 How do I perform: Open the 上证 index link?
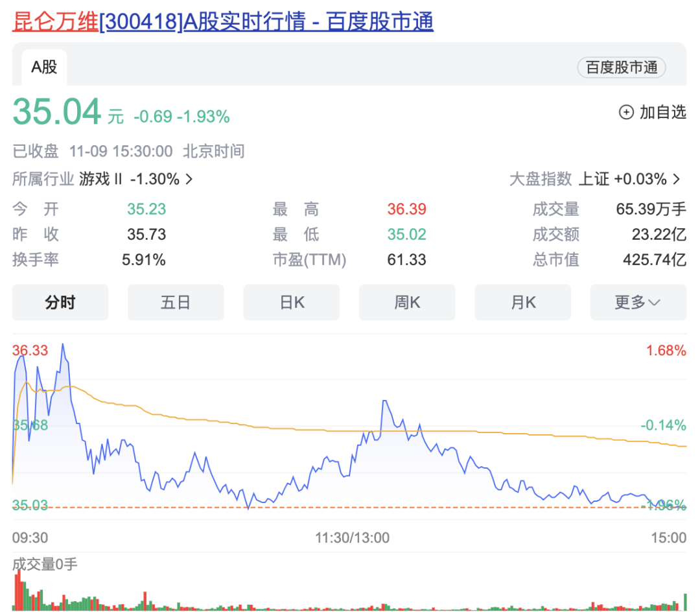pos(594,179)
